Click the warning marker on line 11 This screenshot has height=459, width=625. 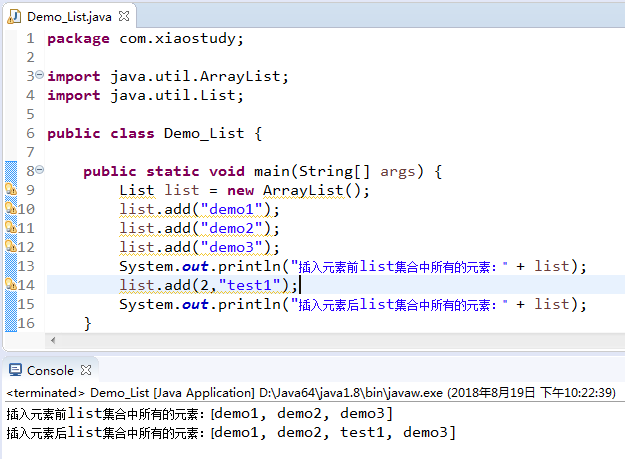(x=11, y=227)
